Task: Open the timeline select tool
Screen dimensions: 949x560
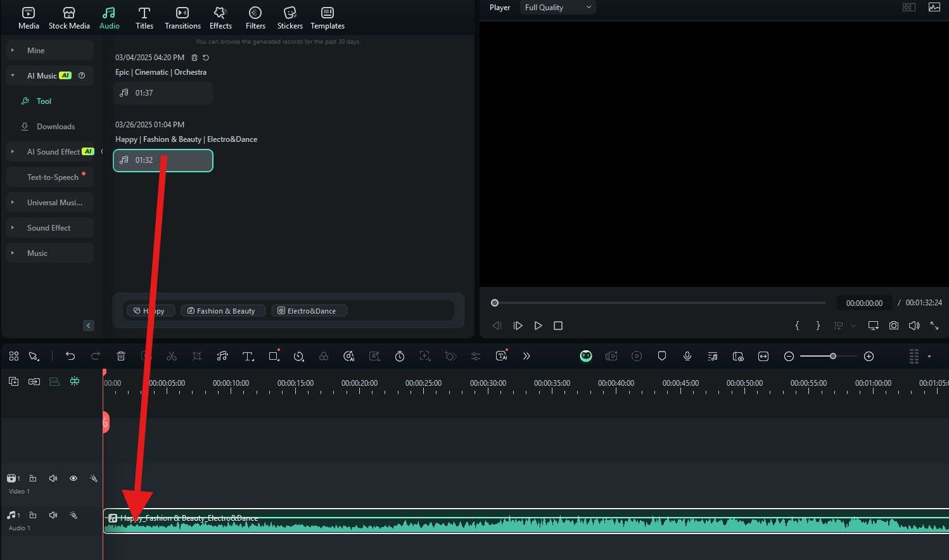Action: point(34,357)
